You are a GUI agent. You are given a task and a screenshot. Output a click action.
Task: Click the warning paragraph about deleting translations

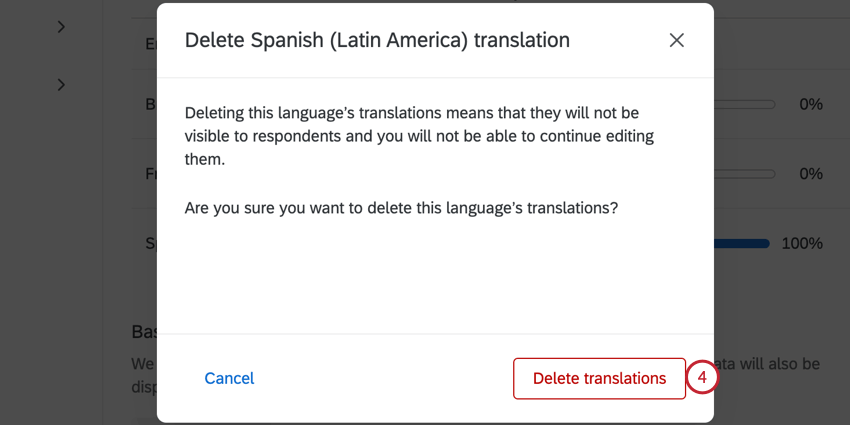pos(411,135)
